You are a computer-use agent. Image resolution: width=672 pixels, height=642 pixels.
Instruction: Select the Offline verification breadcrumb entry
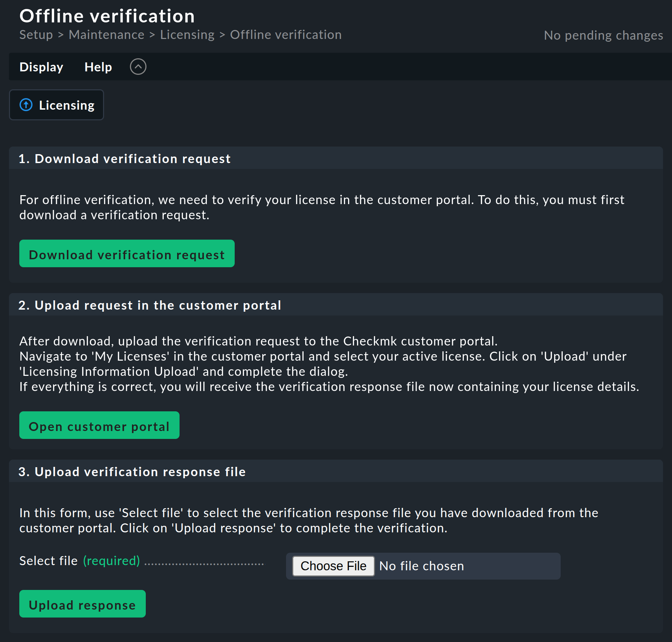[x=285, y=34]
